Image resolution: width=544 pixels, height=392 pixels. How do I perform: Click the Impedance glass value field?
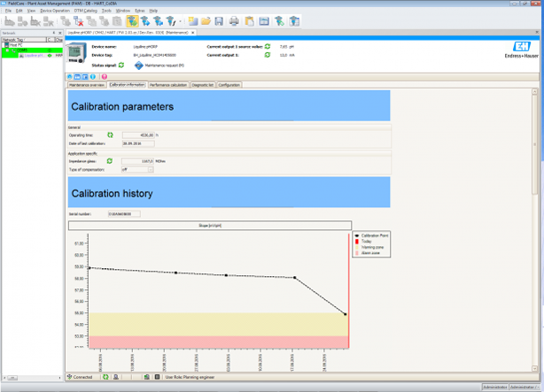point(137,161)
